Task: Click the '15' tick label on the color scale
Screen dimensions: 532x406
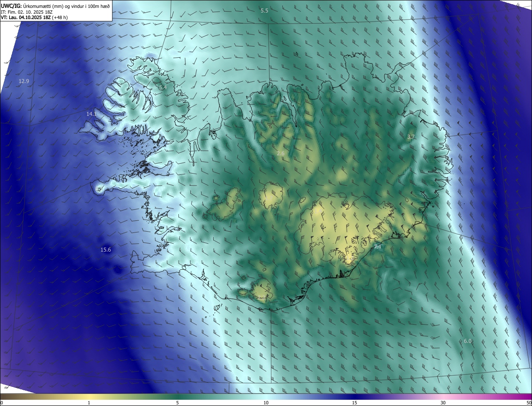Action: [x=355, y=403]
